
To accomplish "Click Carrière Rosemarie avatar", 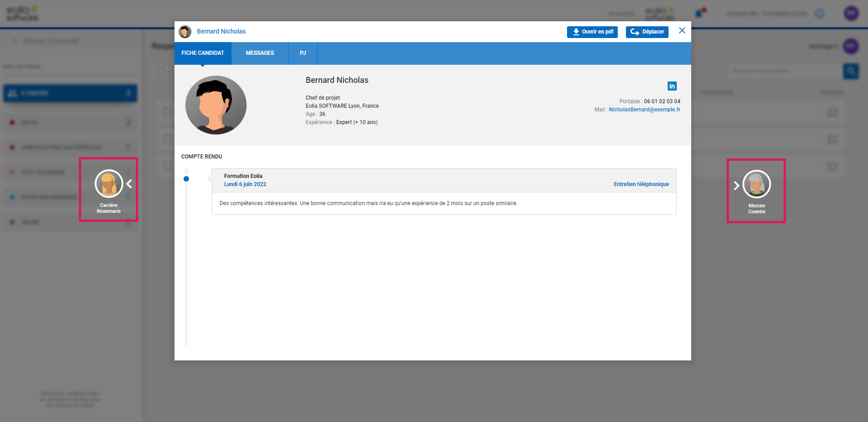I will 109,183.
